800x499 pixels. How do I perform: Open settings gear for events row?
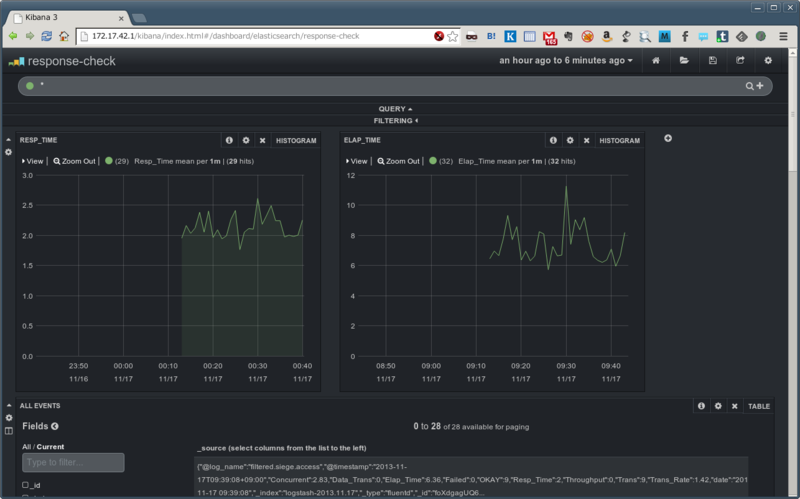tap(9, 418)
